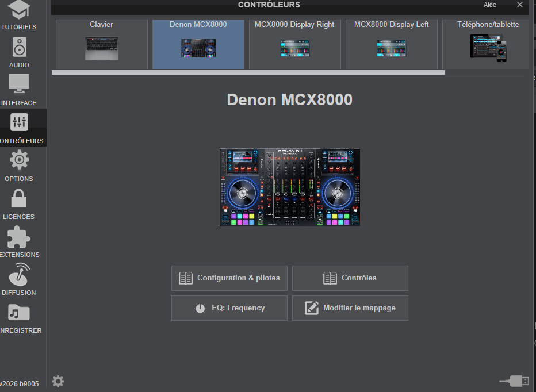The height and width of the screenshot is (392, 536).
Task: Select the MCX8000 Display Right tab
Action: [294, 44]
